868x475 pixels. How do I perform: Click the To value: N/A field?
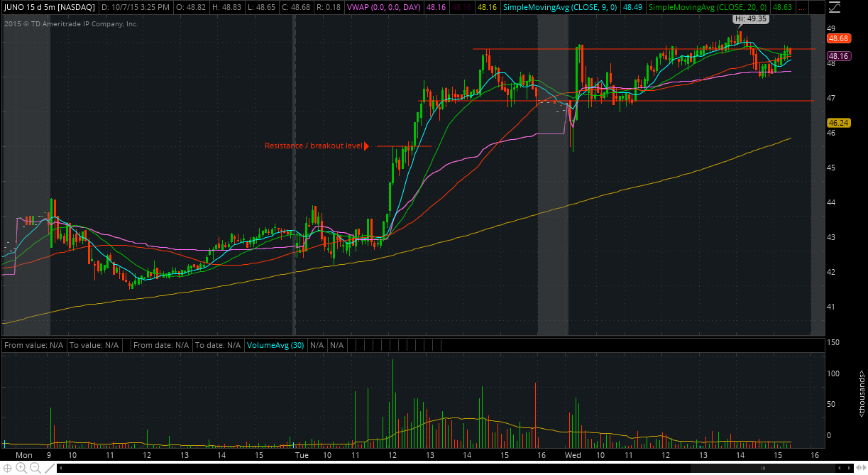[94, 345]
